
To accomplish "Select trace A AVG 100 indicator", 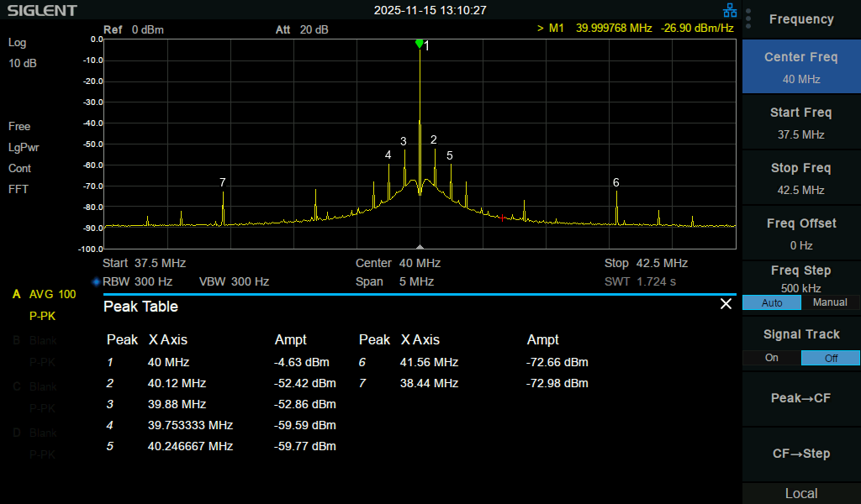I will pyautogui.click(x=44, y=295).
